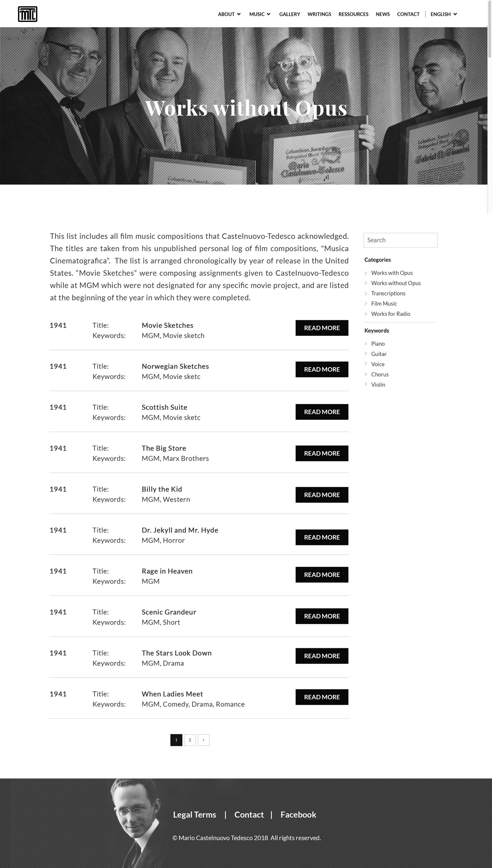
Task: Select the Film Music category
Action: coord(384,303)
